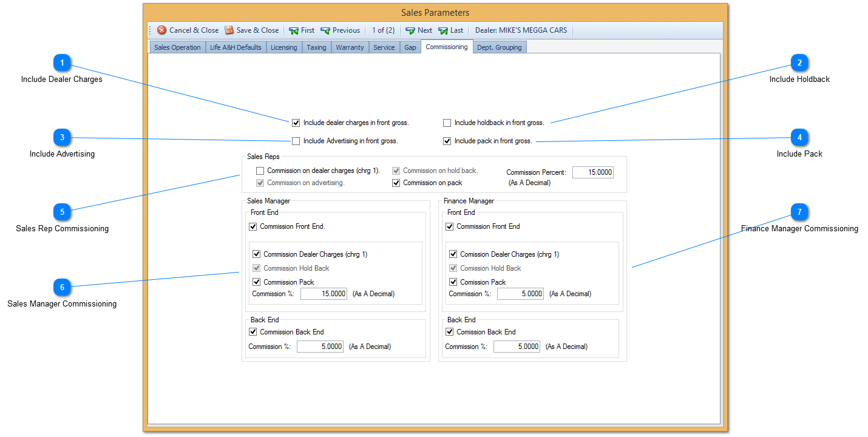
Task: Toggle Finance Manager Commission Dealer Charges checkbox
Action: [x=453, y=254]
